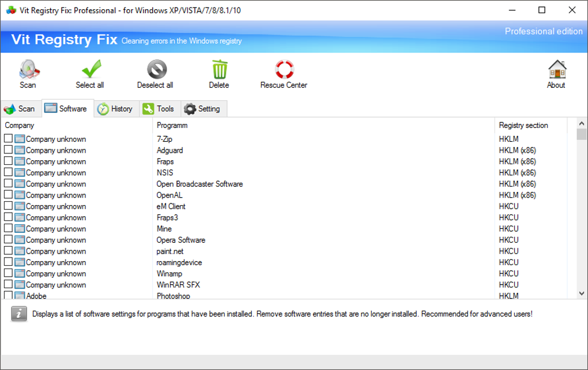The height and width of the screenshot is (370, 588).
Task: Click the roamingdevice program name
Action: tap(179, 262)
